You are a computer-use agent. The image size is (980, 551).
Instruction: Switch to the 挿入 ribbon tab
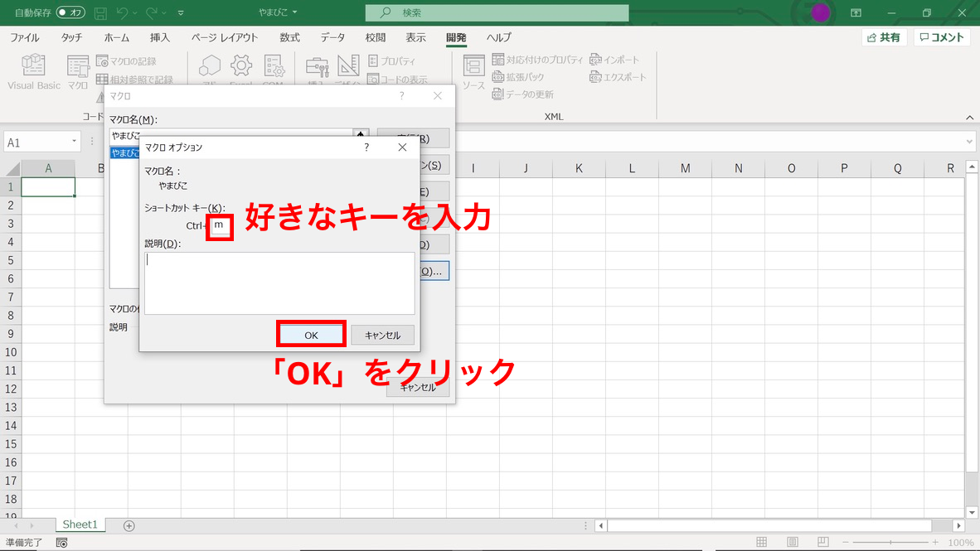click(159, 37)
